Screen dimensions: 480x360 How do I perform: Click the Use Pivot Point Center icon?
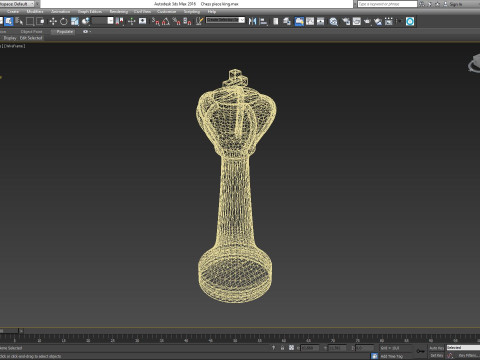119,21
